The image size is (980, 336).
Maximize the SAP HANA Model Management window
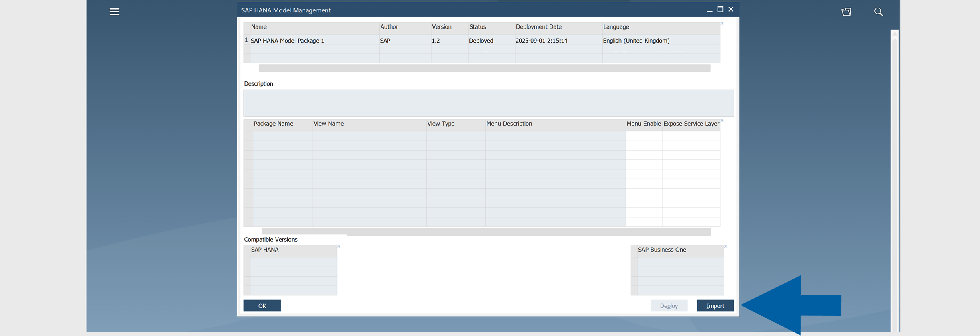[720, 9]
